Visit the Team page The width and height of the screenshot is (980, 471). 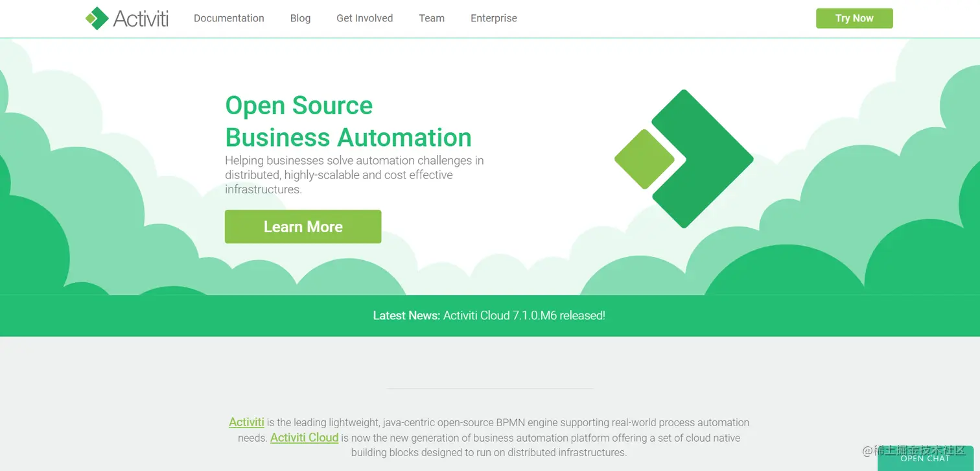click(432, 18)
